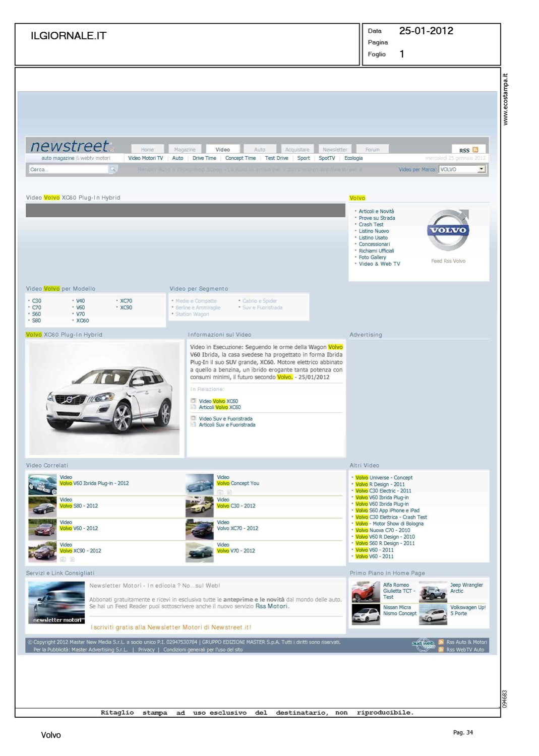Viewport: 539px width, 756px height.
Task: Click article icon beside Articoli Suv e Fuoristrada
Action: click(x=193, y=425)
